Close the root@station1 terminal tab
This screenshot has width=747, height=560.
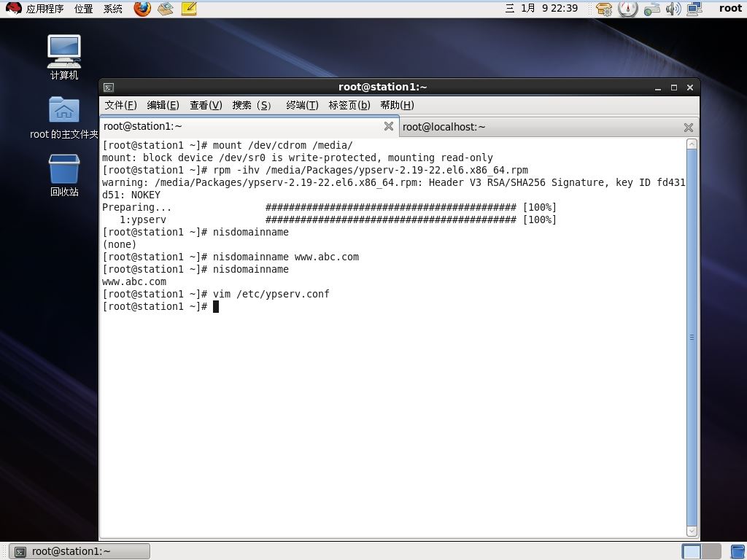(389, 126)
